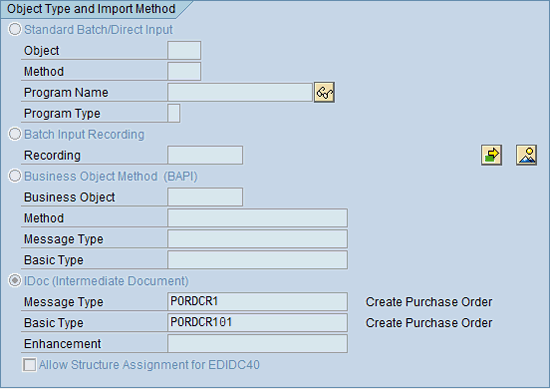Tick Allow Structure Assignment for EDIDC40 checkbox
The height and width of the screenshot is (389, 550).
pos(29,364)
